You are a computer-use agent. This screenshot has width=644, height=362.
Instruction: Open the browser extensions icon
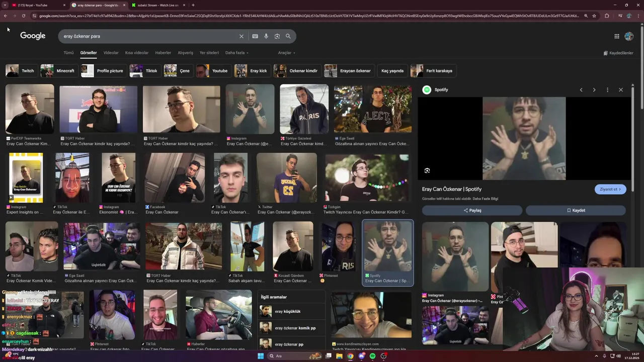607,16
